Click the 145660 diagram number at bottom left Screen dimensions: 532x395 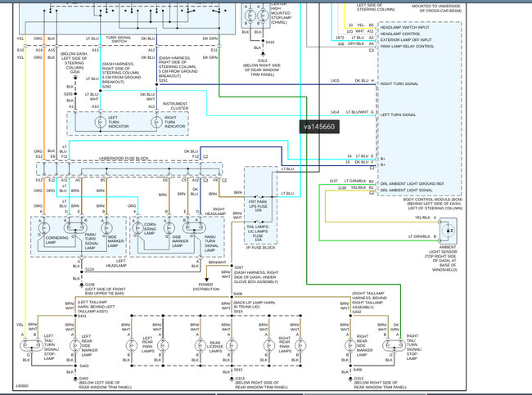[22, 386]
